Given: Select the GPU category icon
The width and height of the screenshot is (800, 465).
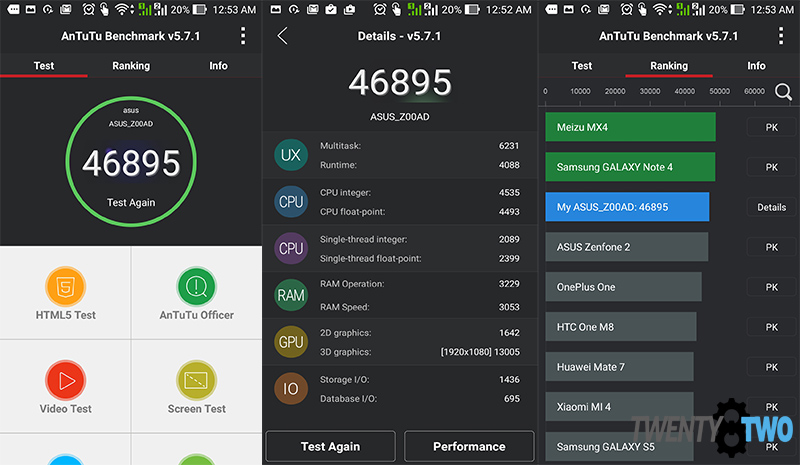Looking at the screenshot, I should click(291, 342).
